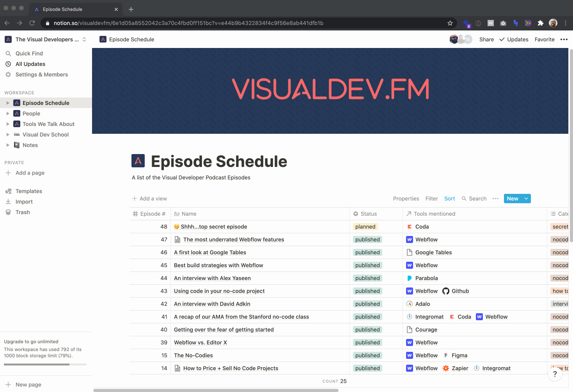The height and width of the screenshot is (392, 573).
Task: Reload the browser page
Action: [x=32, y=23]
